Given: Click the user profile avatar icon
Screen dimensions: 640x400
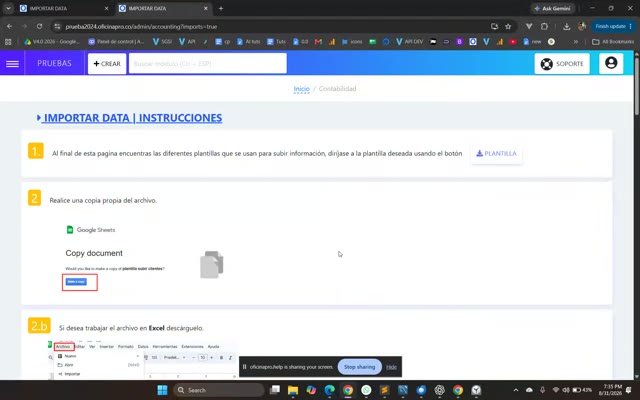Looking at the screenshot, I should pyautogui.click(x=611, y=63).
